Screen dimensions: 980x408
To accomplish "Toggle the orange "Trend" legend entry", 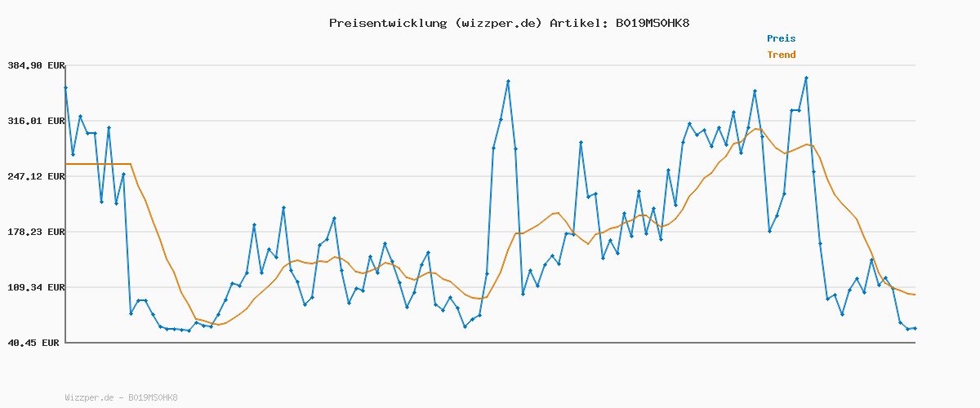I will pos(781,55).
